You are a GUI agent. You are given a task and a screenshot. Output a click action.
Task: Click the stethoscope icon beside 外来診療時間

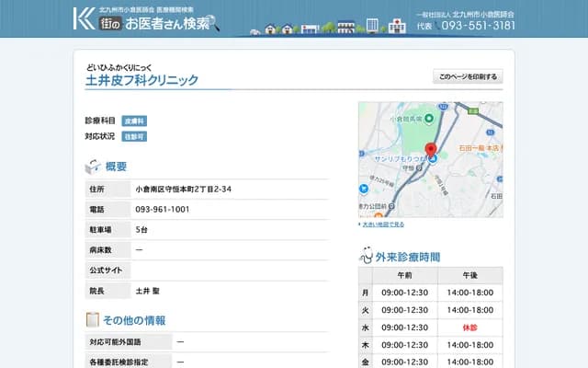(366, 256)
